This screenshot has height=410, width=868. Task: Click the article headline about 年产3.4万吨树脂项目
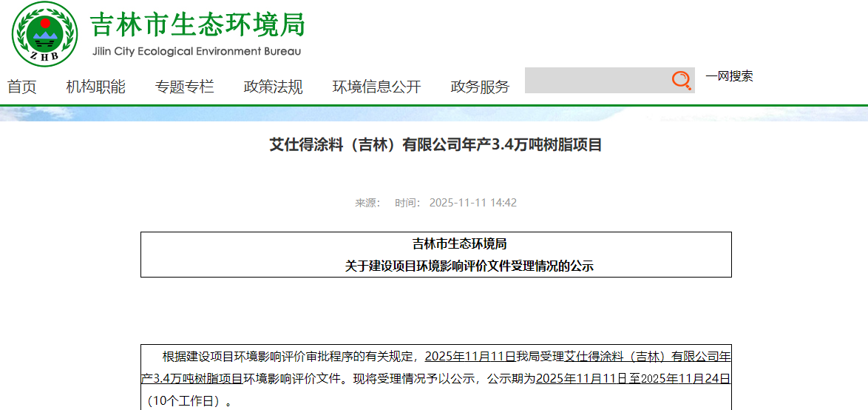click(x=435, y=145)
